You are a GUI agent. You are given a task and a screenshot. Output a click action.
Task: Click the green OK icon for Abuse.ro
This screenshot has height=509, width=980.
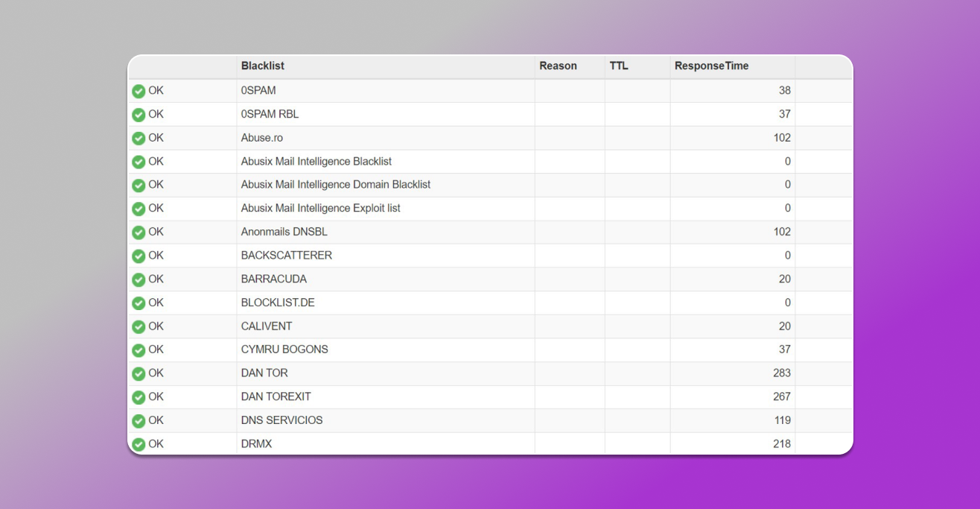[139, 138]
